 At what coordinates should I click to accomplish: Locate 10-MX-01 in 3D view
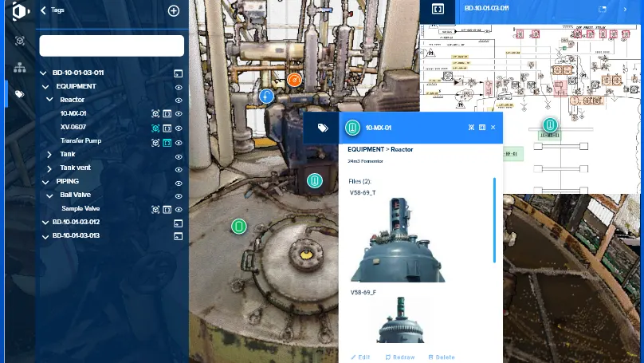coord(155,114)
